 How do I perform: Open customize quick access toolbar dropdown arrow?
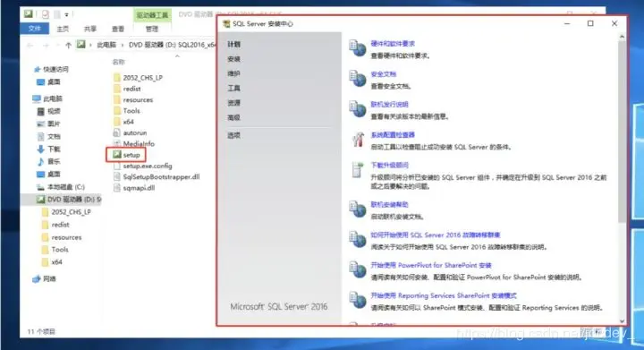click(x=66, y=15)
